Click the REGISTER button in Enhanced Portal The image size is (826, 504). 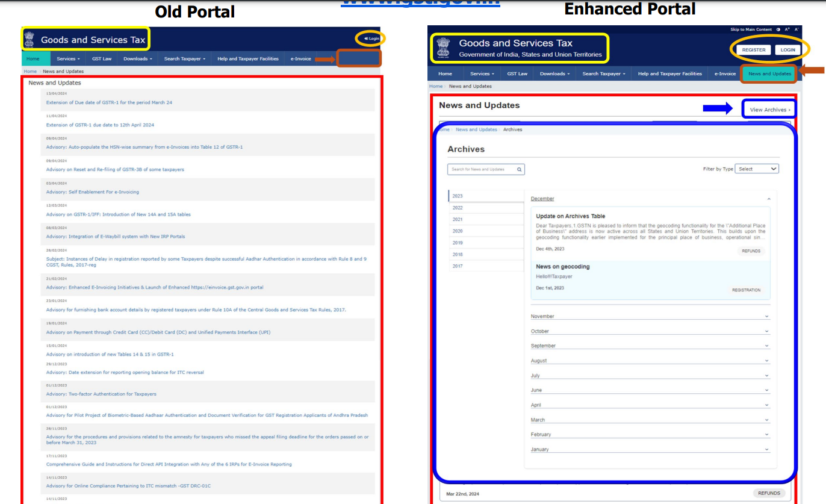point(754,50)
